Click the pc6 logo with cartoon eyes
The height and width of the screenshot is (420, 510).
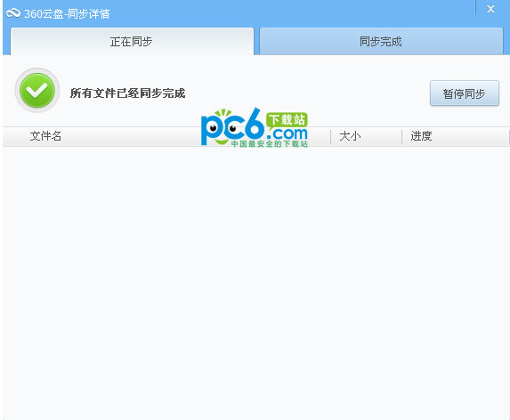click(x=232, y=127)
